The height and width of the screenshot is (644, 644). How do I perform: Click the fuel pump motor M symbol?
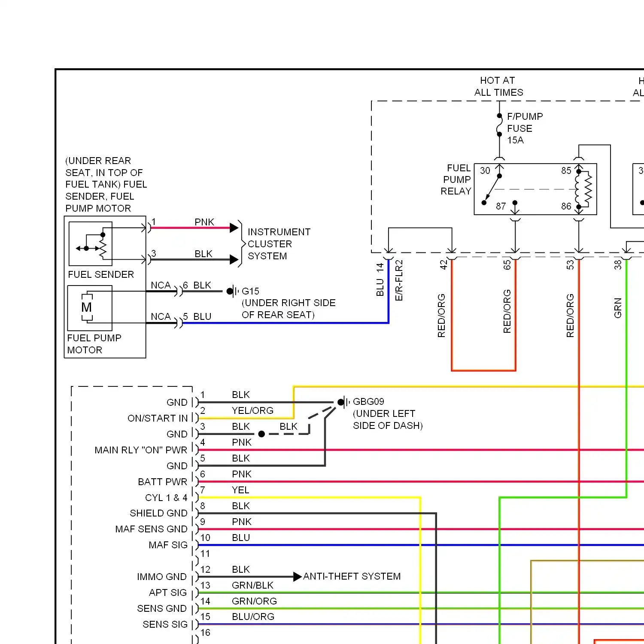pos(87,307)
